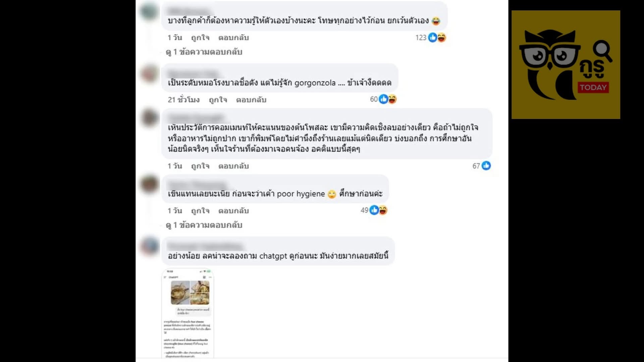Image resolution: width=644 pixels, height=362 pixels.
Task: Click the haha emoji next to count 60
Action: point(392,99)
